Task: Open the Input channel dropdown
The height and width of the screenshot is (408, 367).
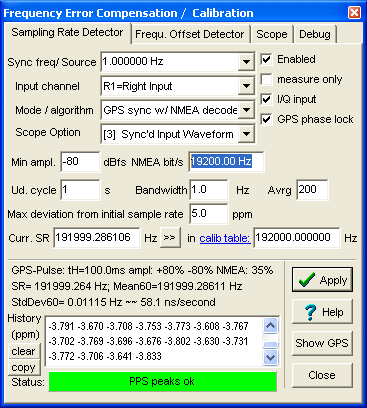Action: coord(246,86)
